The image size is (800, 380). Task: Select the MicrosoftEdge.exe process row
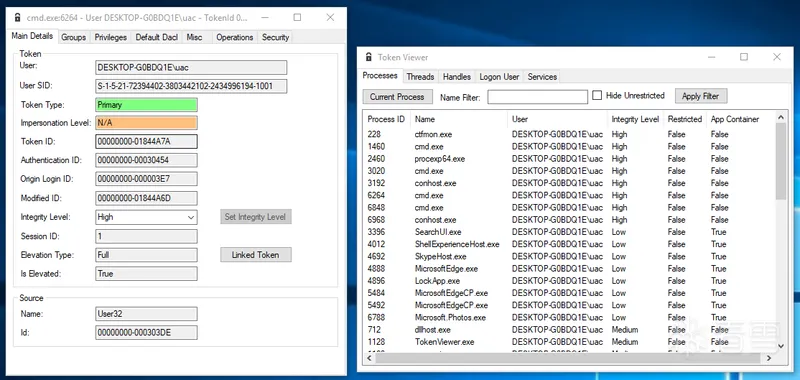coord(569,269)
